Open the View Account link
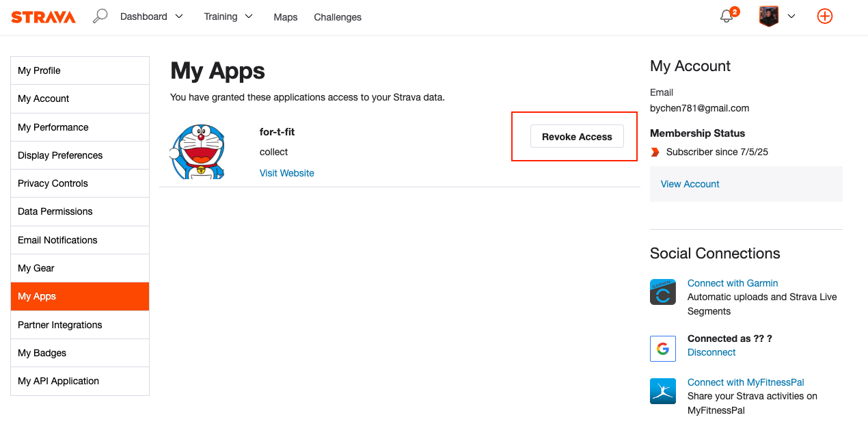The image size is (868, 439). pyautogui.click(x=690, y=184)
